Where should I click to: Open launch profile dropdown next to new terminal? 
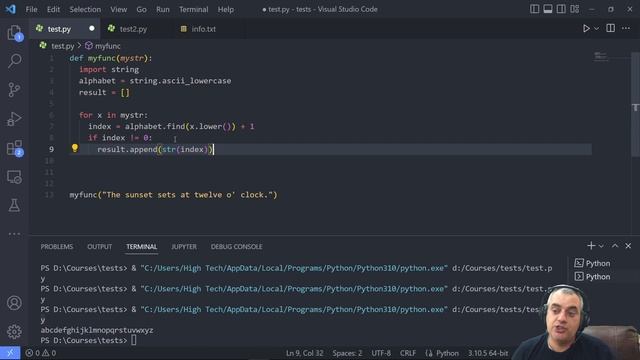pyautogui.click(x=601, y=246)
